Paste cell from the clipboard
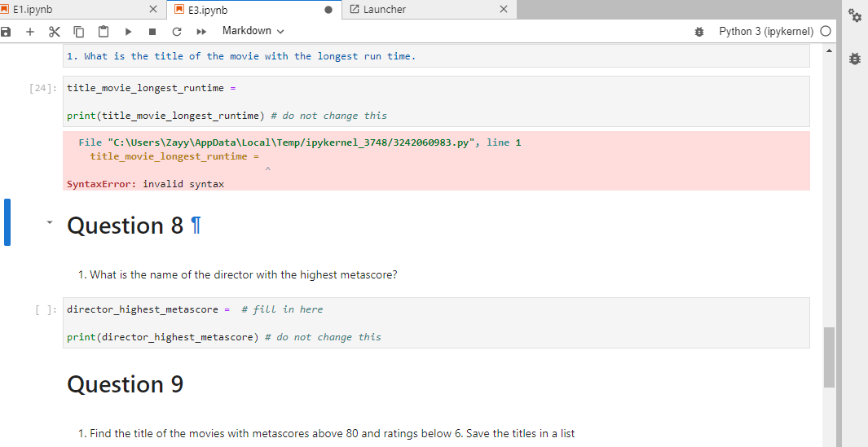The image size is (868, 447). (x=103, y=32)
